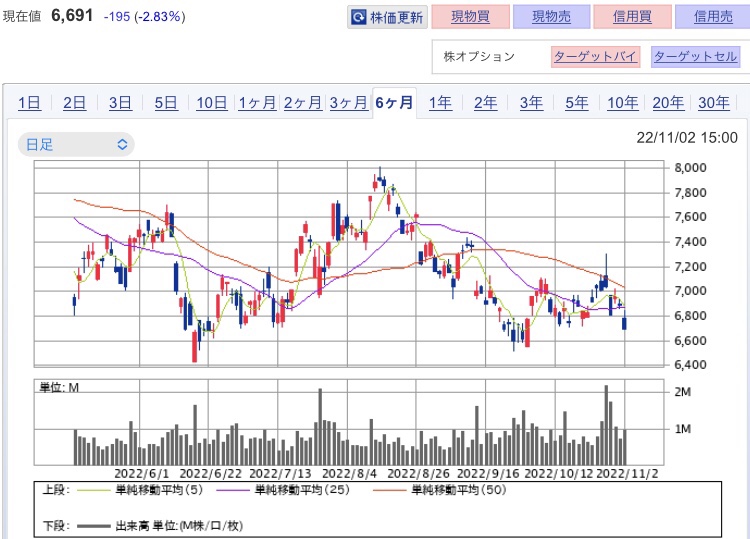This screenshot has height=539, width=750.
Task: Open the 日足 candle interval dropdown
Action: (76, 144)
